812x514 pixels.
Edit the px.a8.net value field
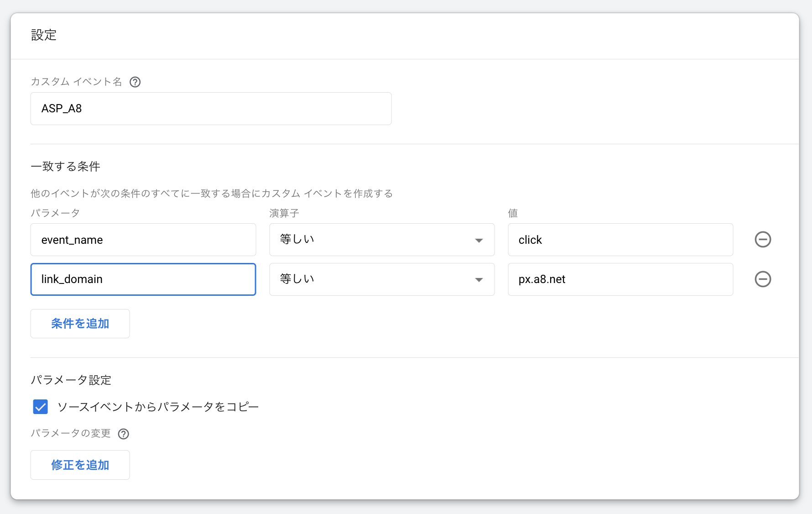pos(620,279)
